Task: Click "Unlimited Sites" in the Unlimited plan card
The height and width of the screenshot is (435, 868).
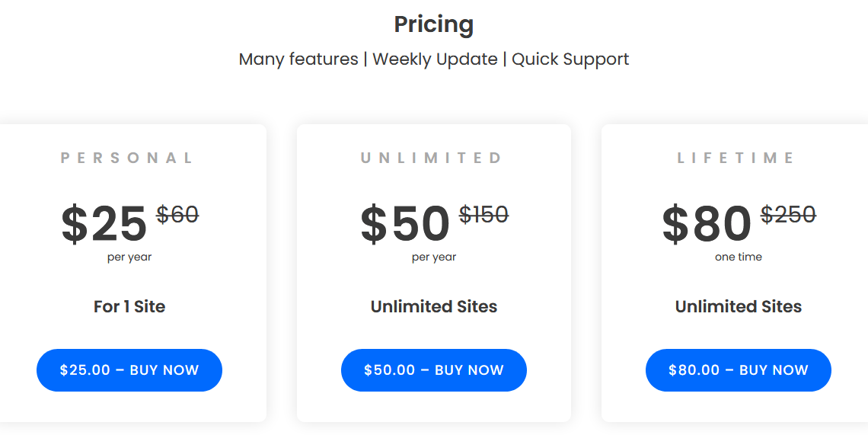Action: (434, 307)
